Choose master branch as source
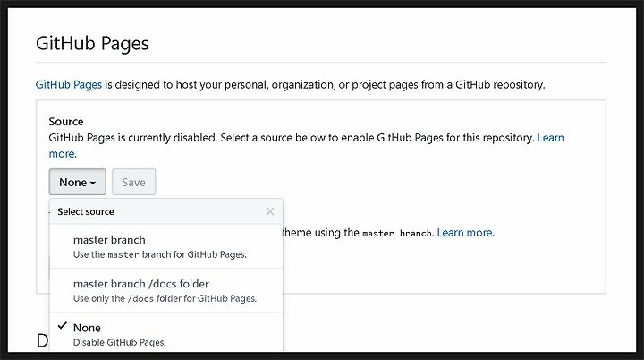The image size is (644, 360). (166, 246)
